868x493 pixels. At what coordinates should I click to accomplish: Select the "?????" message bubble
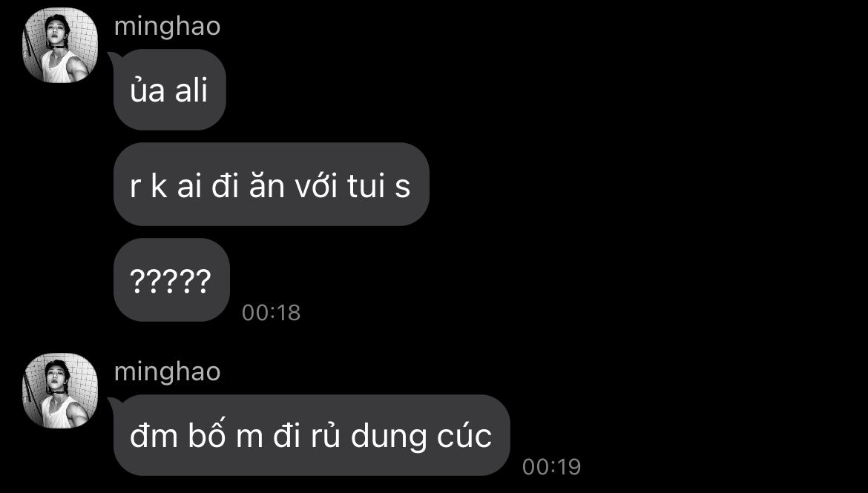(171, 280)
